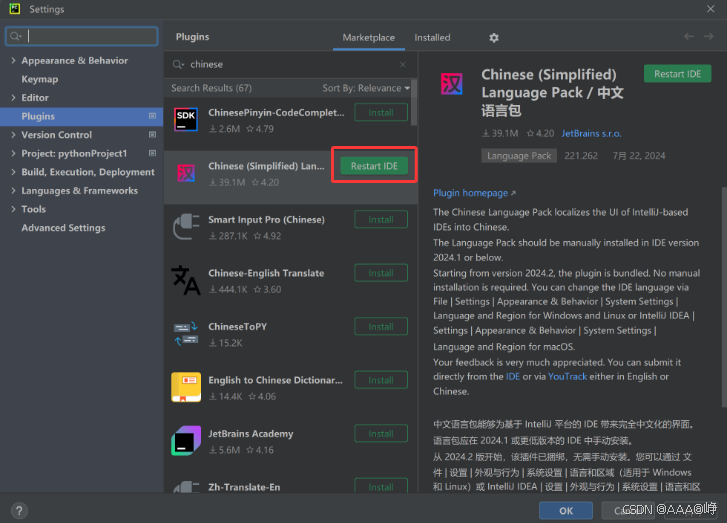Open help with the question mark button
Viewport: 727px width, 523px height.
point(19,511)
